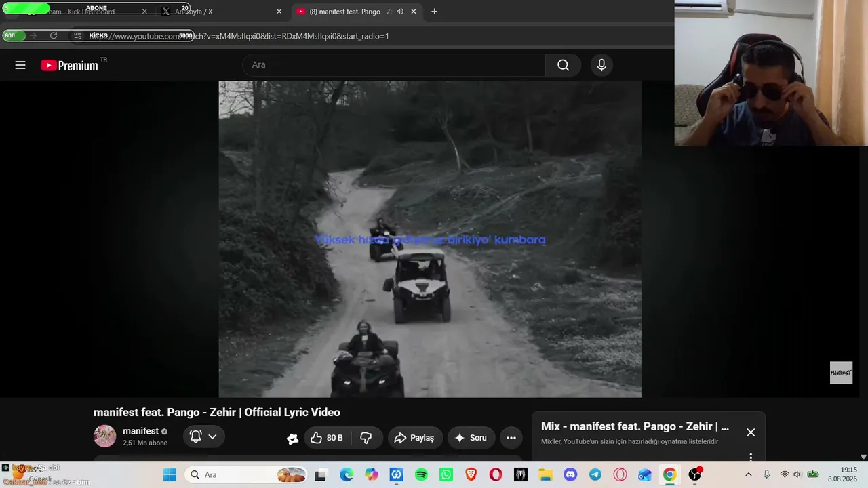Open Mix playlist three-dot options

click(751, 457)
